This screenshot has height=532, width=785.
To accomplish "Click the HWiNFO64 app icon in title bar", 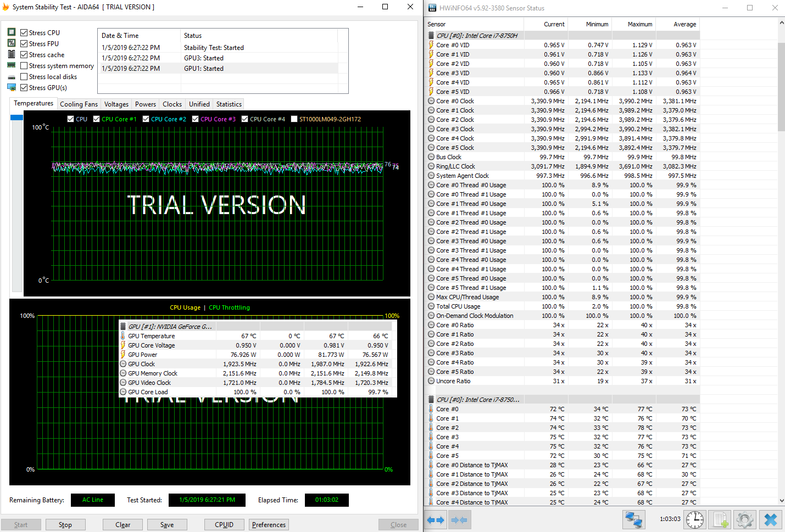I will click(432, 8).
